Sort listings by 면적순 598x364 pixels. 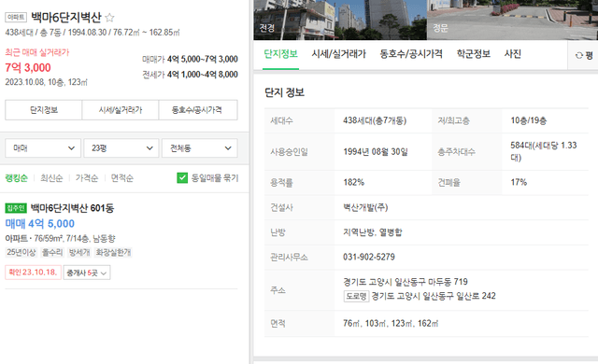122,178
